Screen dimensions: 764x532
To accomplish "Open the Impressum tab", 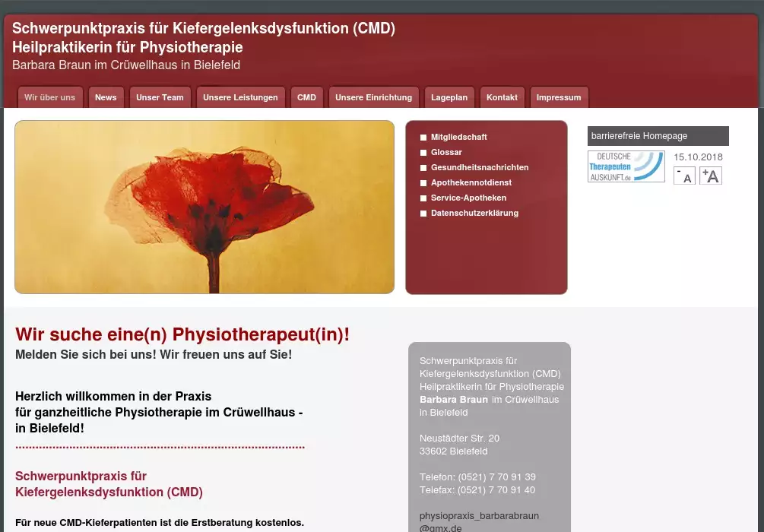I will [x=558, y=97].
